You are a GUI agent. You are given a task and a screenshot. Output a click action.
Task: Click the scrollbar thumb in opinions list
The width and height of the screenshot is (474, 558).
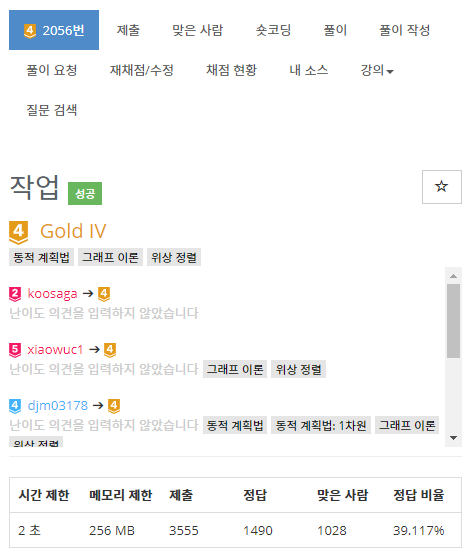[453, 321]
